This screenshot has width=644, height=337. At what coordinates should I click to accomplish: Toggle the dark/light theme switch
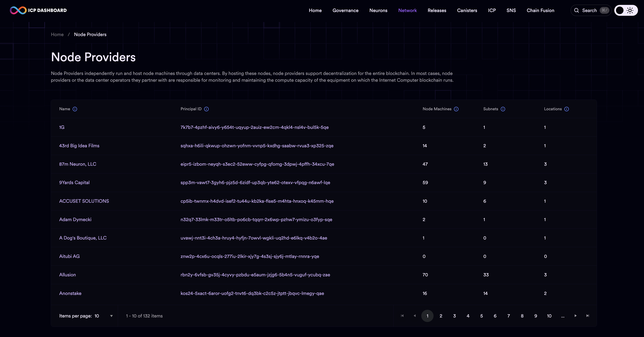pos(626,10)
